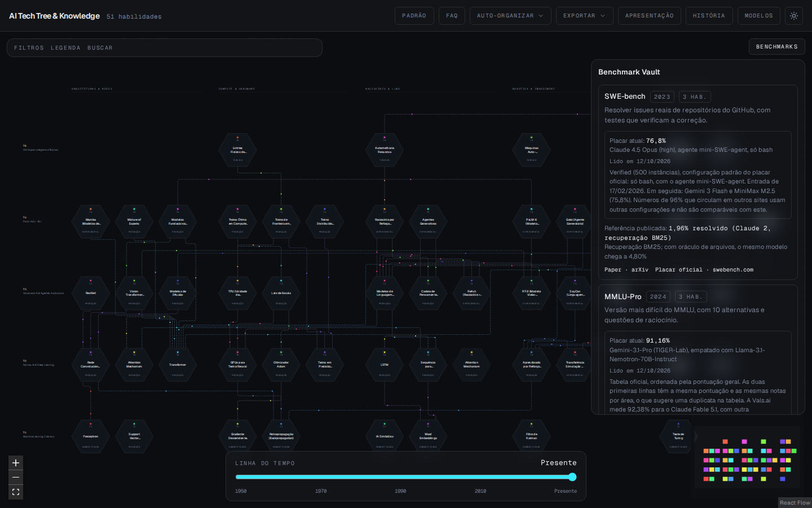The width and height of the screenshot is (812, 508).
Task: Select the Filtro de Kalman node
Action: [532, 437]
